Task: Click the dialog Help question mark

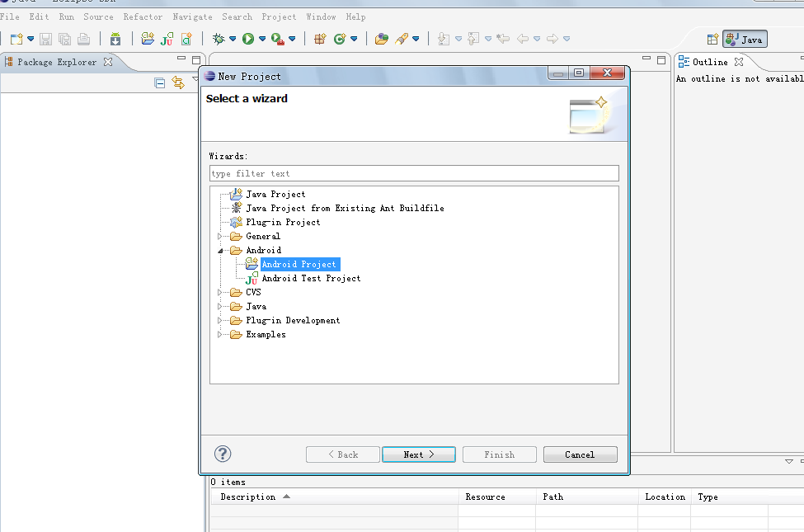Action: 223,454
